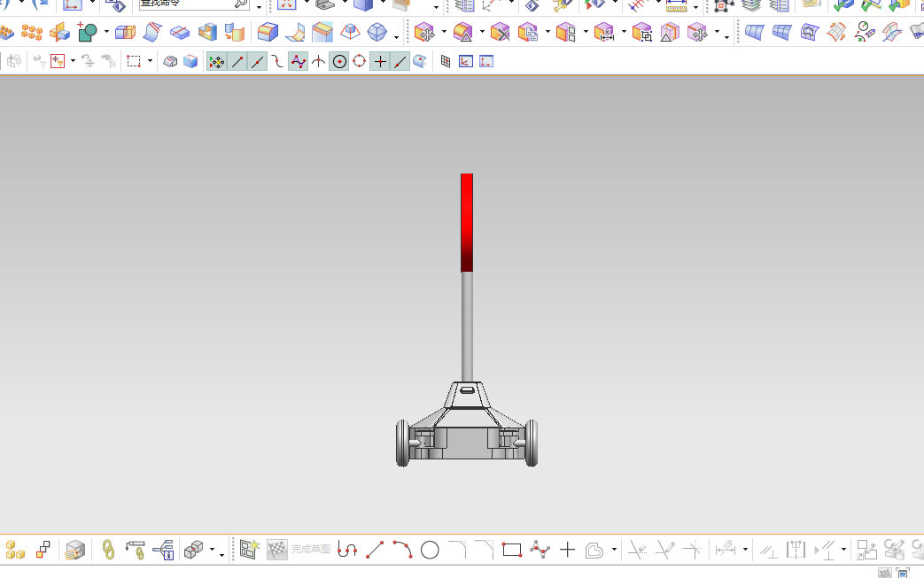The image size is (924, 578).
Task: Toggle the end point snap option
Action: [x=237, y=61]
